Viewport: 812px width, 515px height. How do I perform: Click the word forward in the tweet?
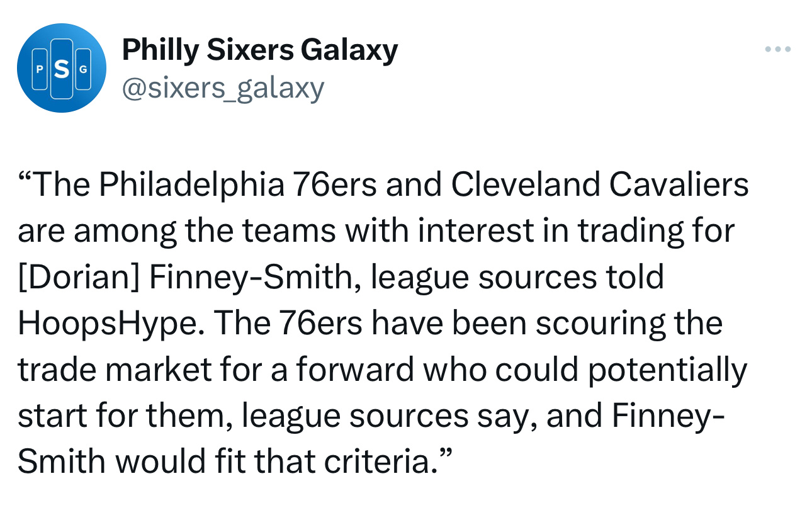point(355,370)
